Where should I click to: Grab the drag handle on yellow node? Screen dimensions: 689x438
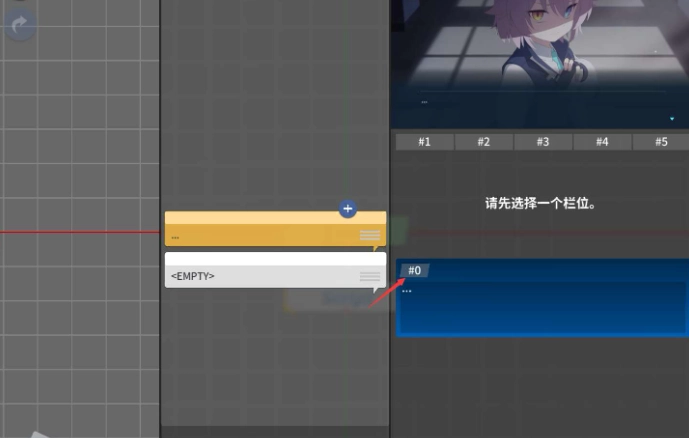(370, 236)
